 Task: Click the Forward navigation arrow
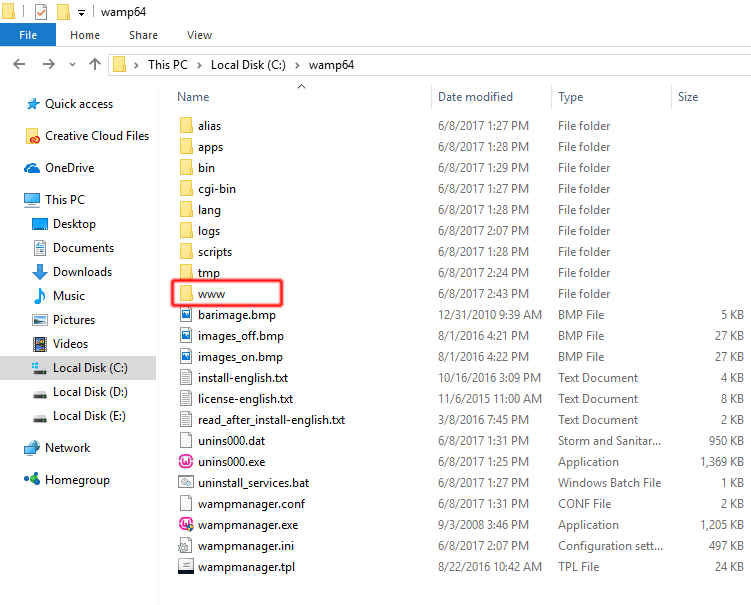coord(48,64)
